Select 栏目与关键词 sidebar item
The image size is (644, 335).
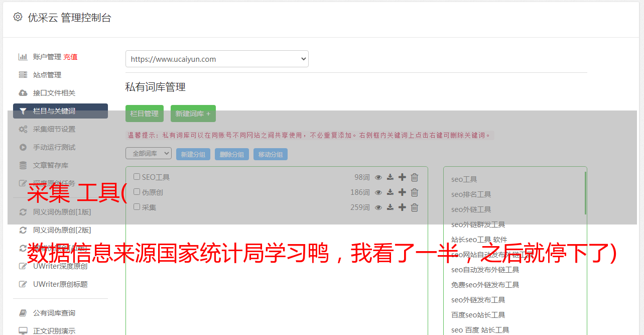pyautogui.click(x=60, y=111)
